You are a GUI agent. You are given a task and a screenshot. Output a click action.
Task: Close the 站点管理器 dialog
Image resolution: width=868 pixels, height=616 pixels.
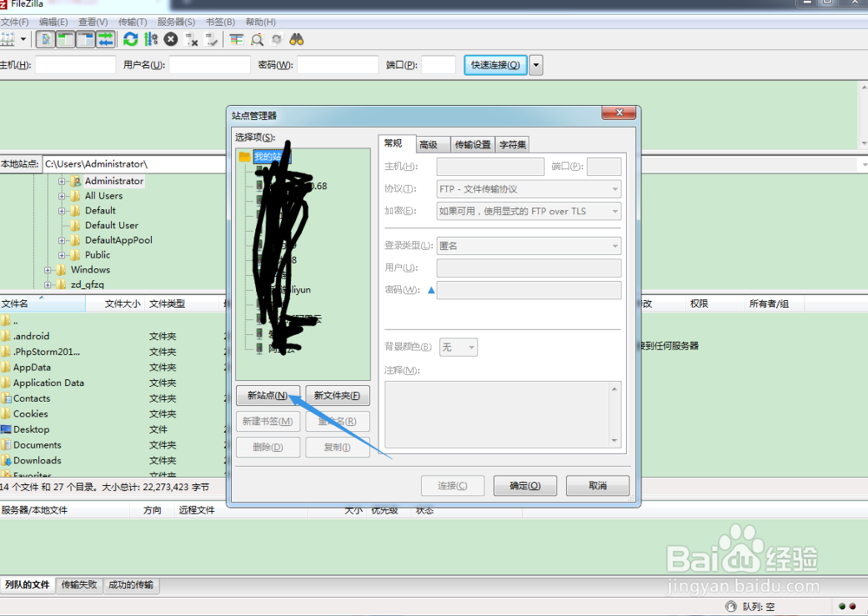(x=619, y=112)
